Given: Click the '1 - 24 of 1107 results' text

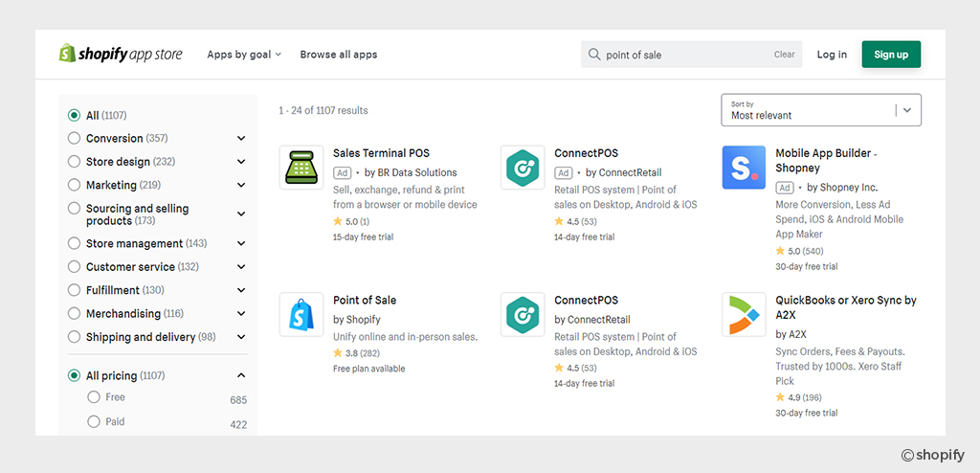Looking at the screenshot, I should click(323, 111).
